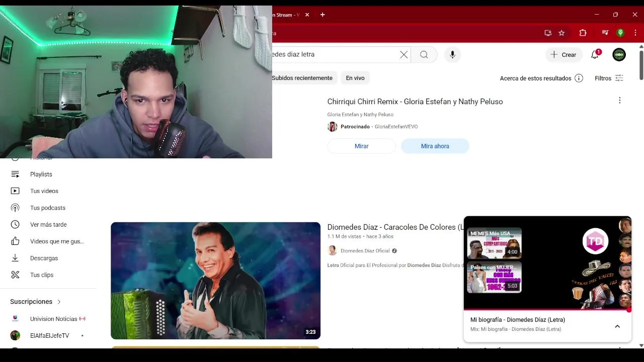Collapse the miniplayer with the chevron

coord(617,326)
